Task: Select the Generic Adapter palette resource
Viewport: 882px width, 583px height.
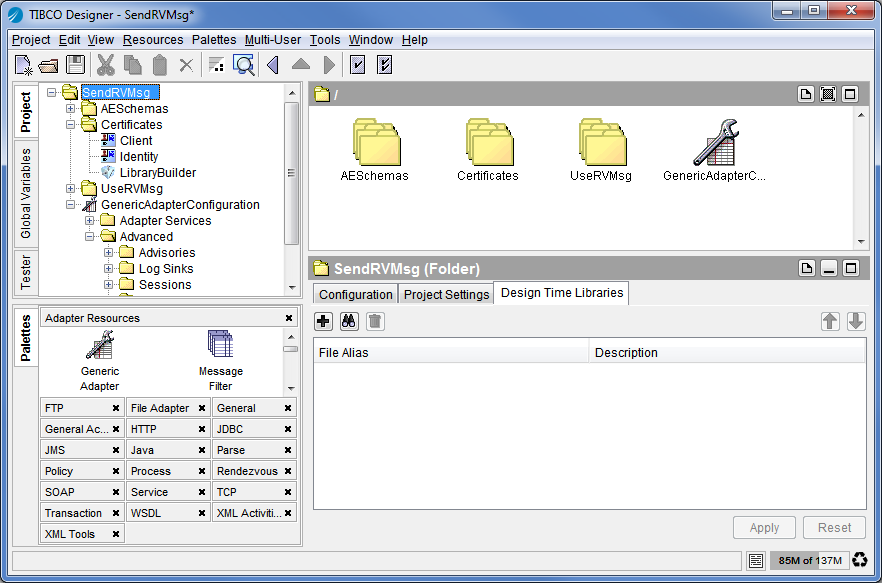Action: 100,347
